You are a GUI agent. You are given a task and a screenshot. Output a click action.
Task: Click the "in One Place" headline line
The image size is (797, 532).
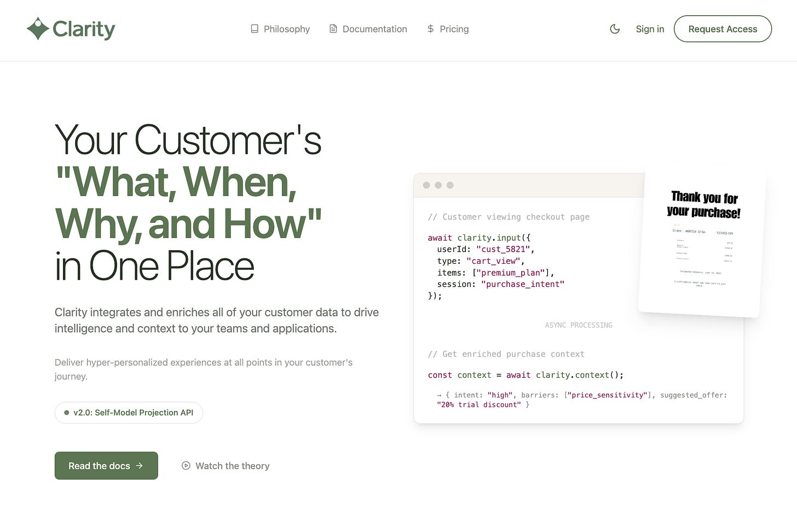(154, 266)
